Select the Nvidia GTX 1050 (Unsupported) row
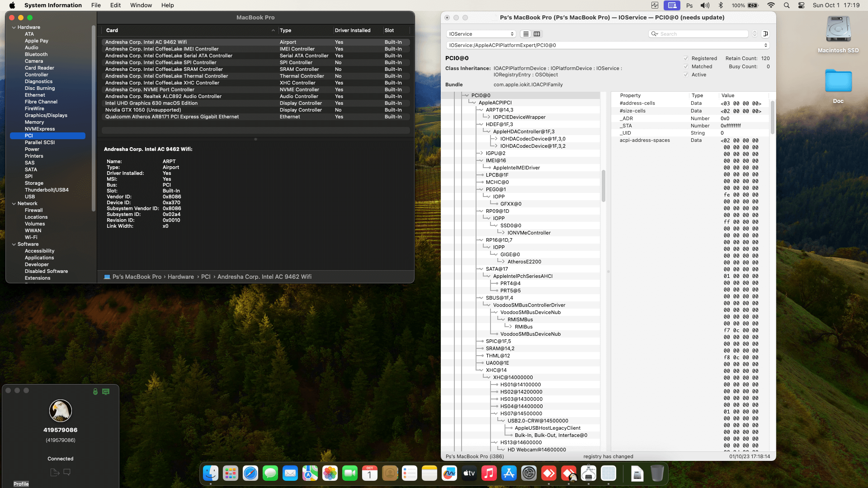 (x=256, y=110)
